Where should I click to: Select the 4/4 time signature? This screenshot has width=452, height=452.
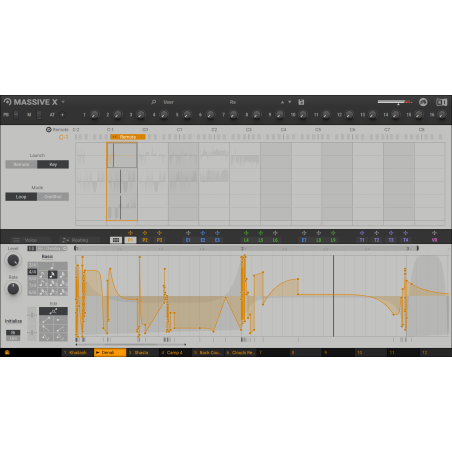pyautogui.click(x=32, y=272)
